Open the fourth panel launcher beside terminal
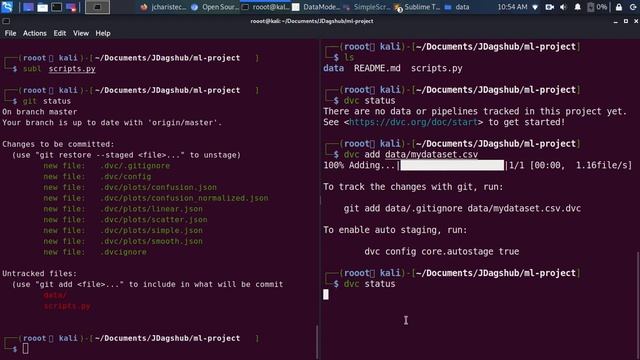The width and height of the screenshot is (640, 360). pyautogui.click(x=71, y=7)
